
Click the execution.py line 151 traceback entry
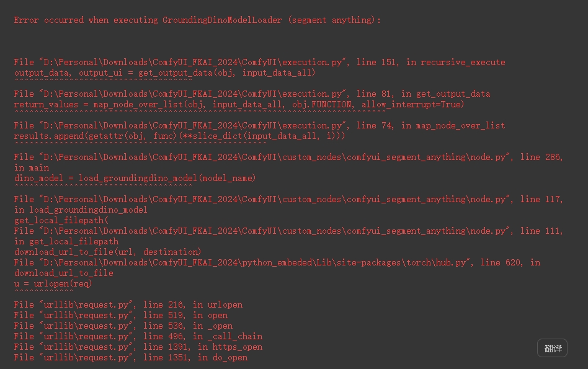259,62
